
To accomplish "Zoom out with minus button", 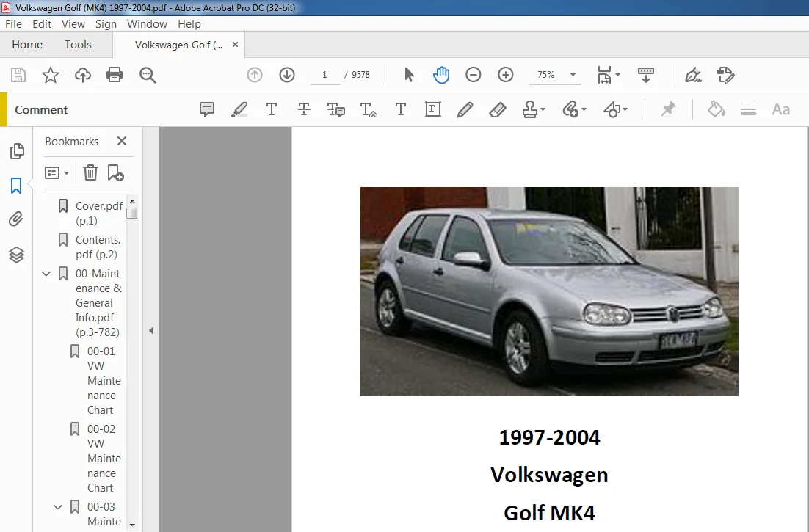I will 473,76.
